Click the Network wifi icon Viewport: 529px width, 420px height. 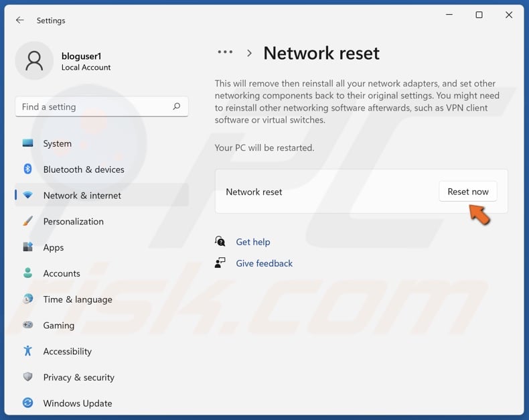[x=27, y=195]
